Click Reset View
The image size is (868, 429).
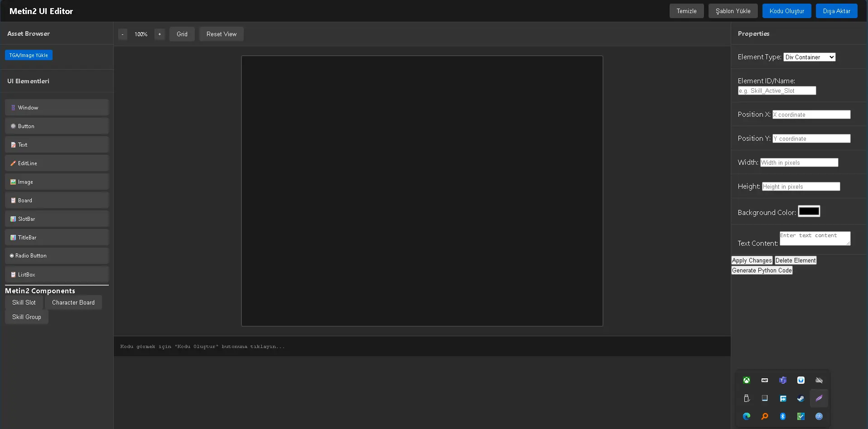click(x=222, y=34)
